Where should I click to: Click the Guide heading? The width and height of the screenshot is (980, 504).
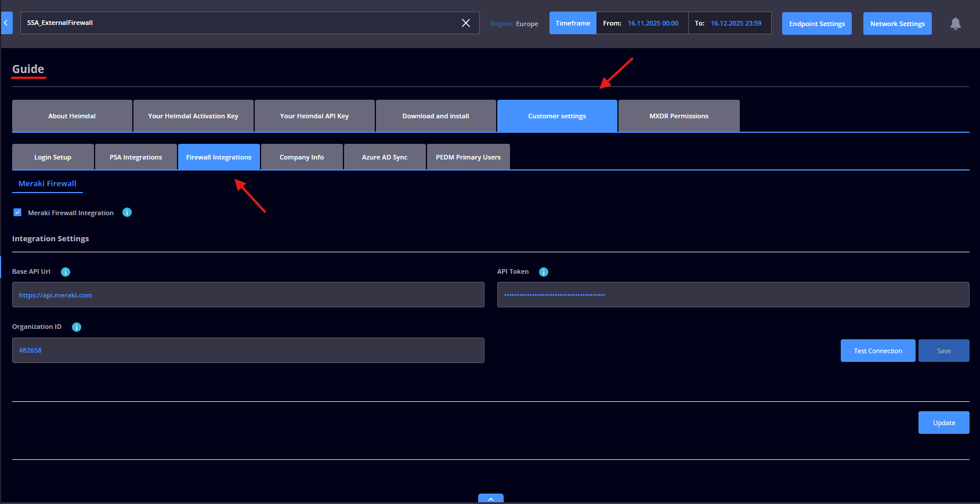coord(28,69)
